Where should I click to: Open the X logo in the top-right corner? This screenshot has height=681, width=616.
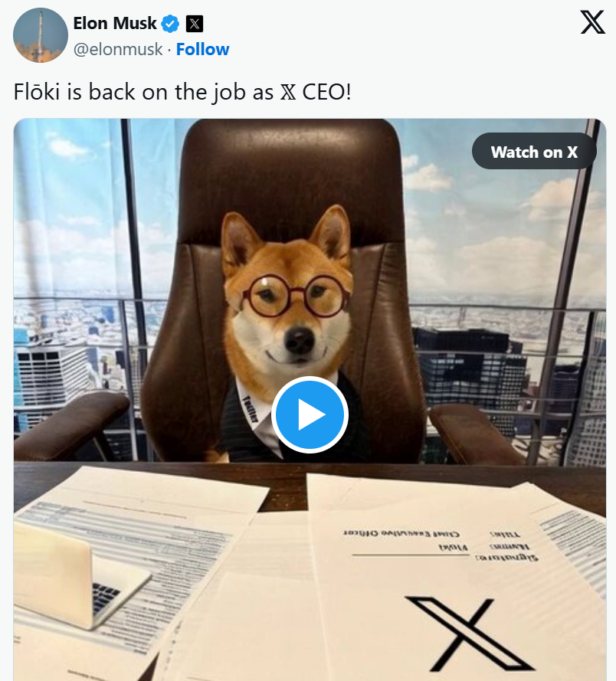[x=592, y=22]
